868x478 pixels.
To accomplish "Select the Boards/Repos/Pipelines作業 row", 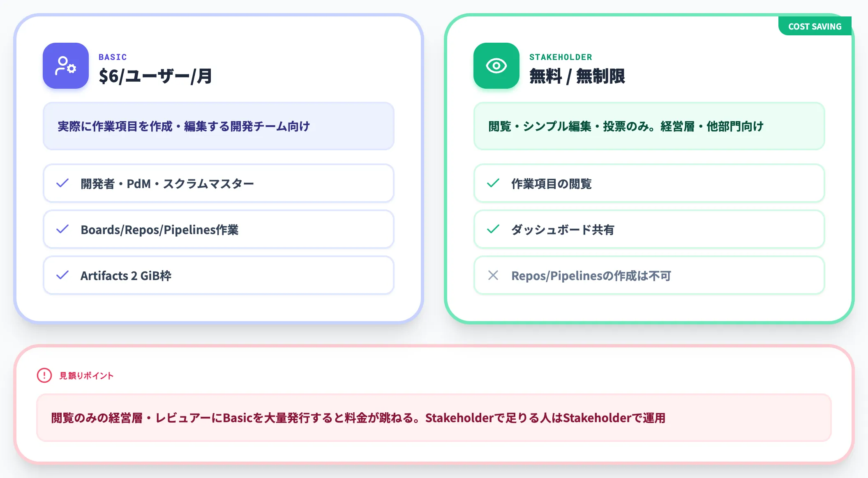I will tap(219, 229).
